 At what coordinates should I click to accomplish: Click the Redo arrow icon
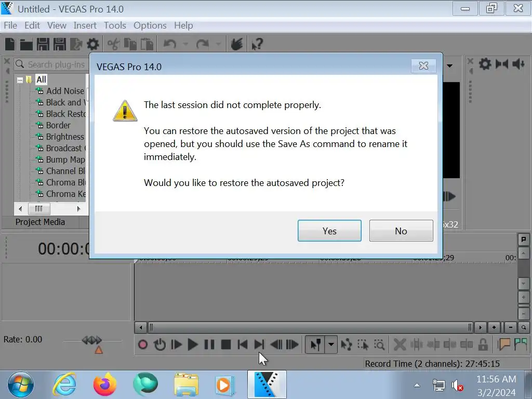(203, 44)
